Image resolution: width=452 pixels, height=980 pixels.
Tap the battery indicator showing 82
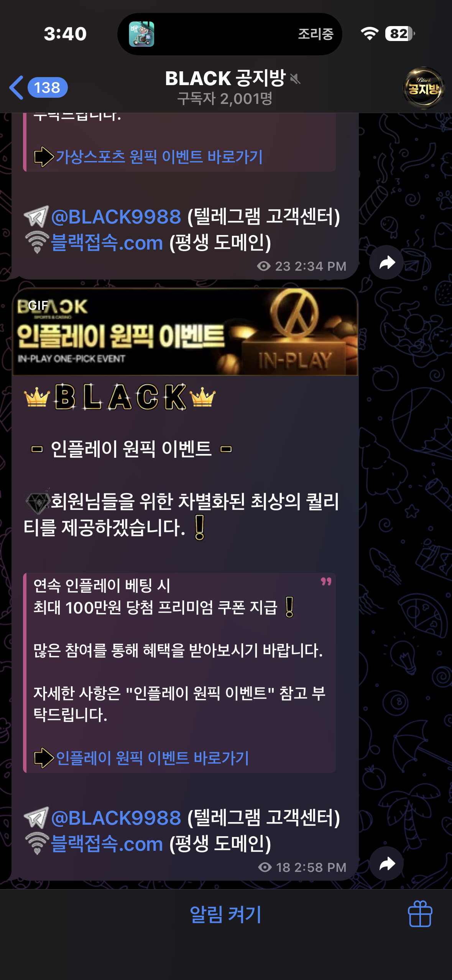pyautogui.click(x=400, y=34)
